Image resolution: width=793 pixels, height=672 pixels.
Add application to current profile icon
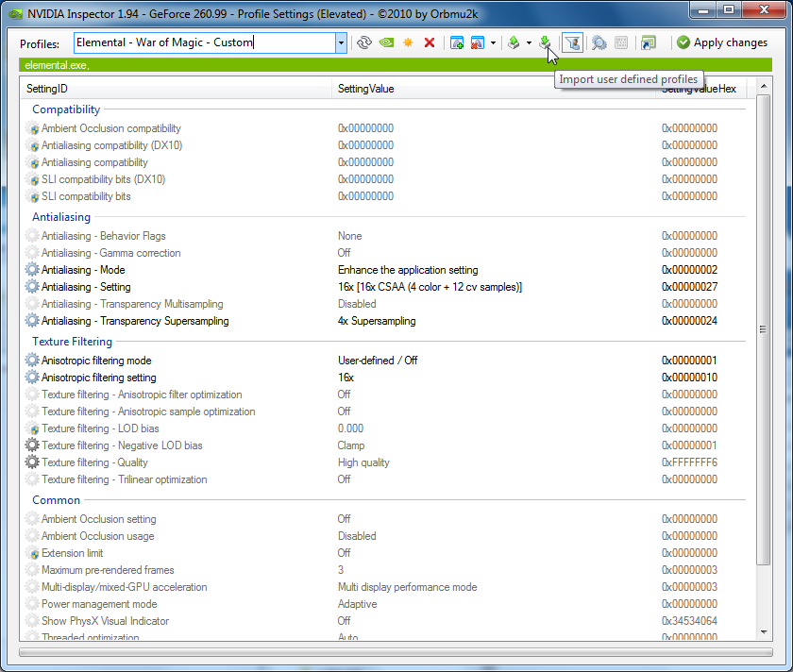457,42
